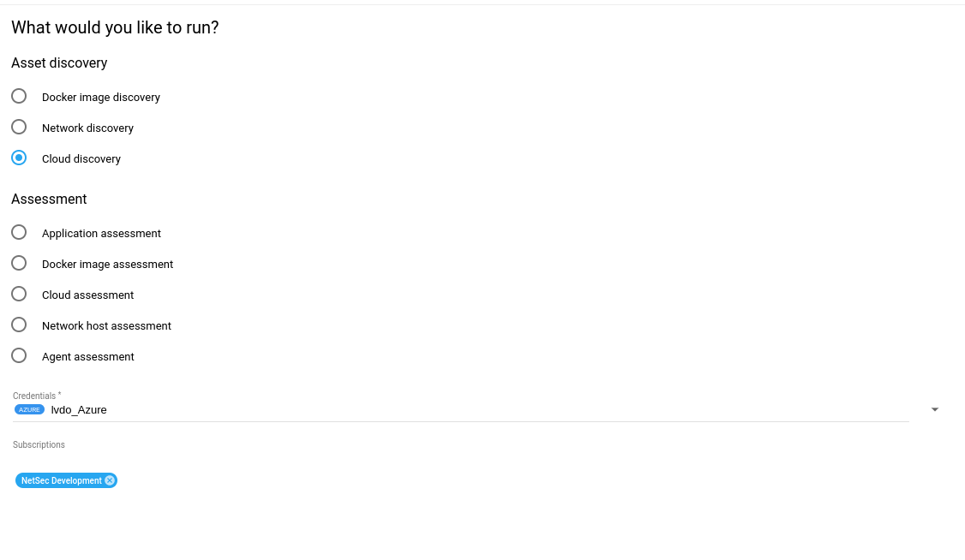Image resolution: width=965 pixels, height=560 pixels.
Task: Click the Asset discovery section heading
Action: (59, 63)
